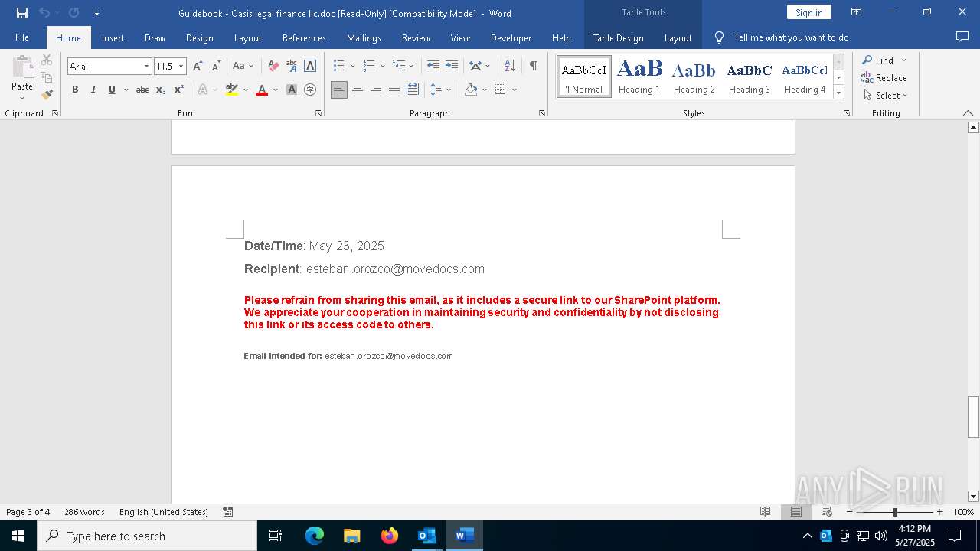This screenshot has width=980, height=551.
Task: Open the File menu
Action: click(22, 37)
